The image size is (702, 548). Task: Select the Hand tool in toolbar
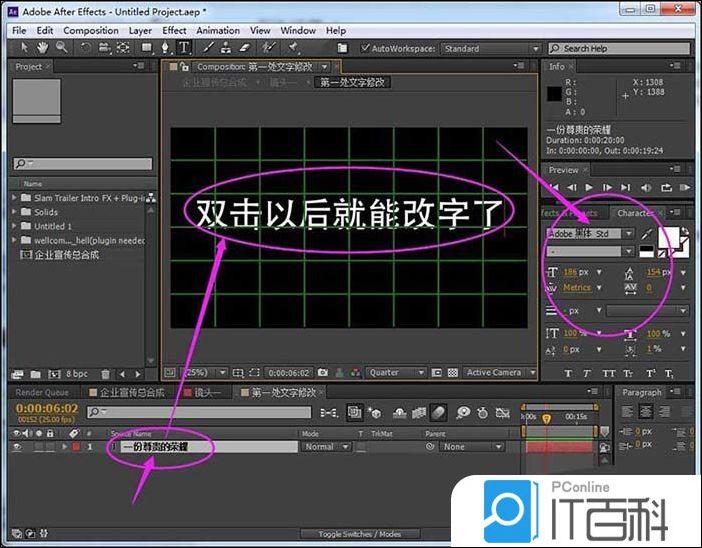tap(43, 48)
